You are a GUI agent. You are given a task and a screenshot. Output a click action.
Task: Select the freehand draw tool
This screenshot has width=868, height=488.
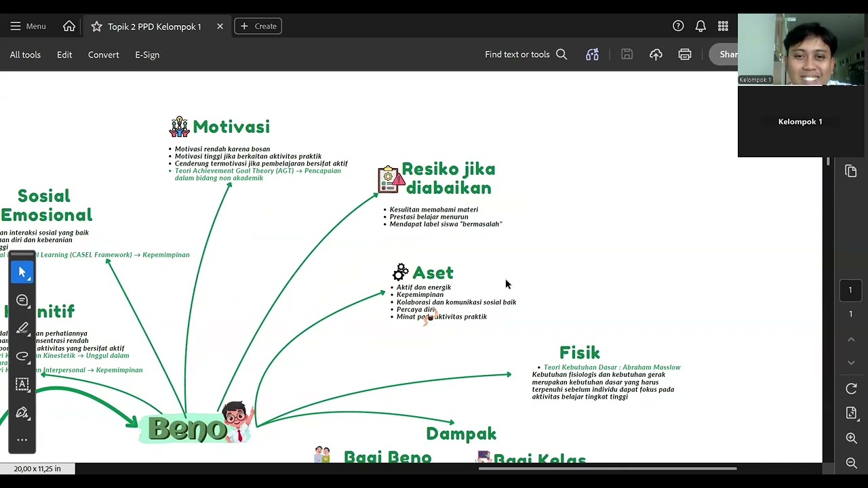tap(22, 356)
